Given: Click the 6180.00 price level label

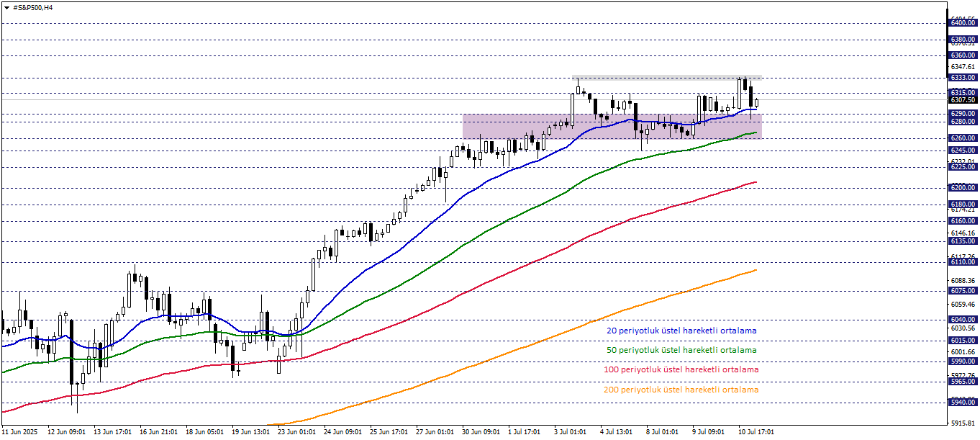Looking at the screenshot, I should pyautogui.click(x=963, y=205).
